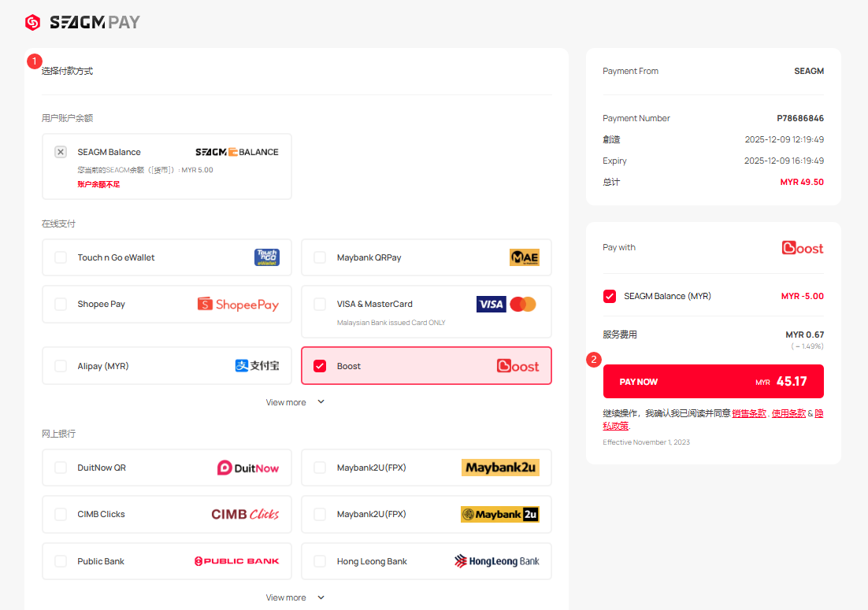Screen dimensions: 868x610
Task: Tick the Shopee Pay checkbox
Action: [x=61, y=305]
